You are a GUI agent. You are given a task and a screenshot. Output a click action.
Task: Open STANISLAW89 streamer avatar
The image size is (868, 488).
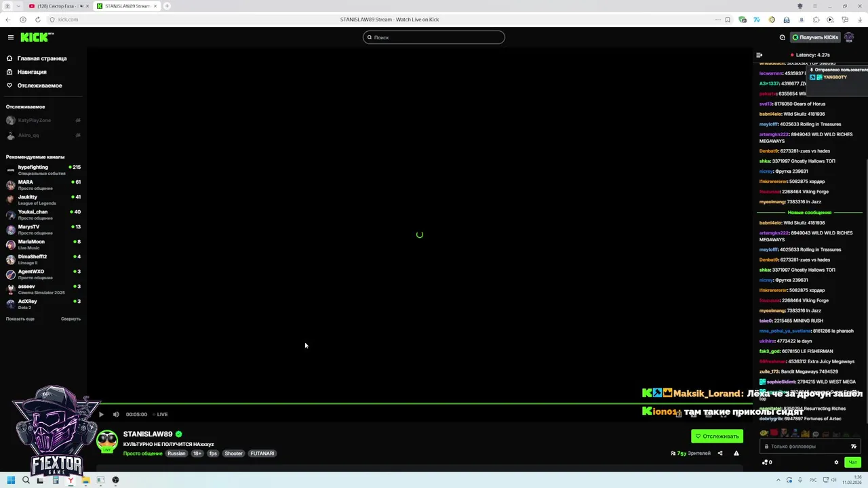(x=107, y=441)
